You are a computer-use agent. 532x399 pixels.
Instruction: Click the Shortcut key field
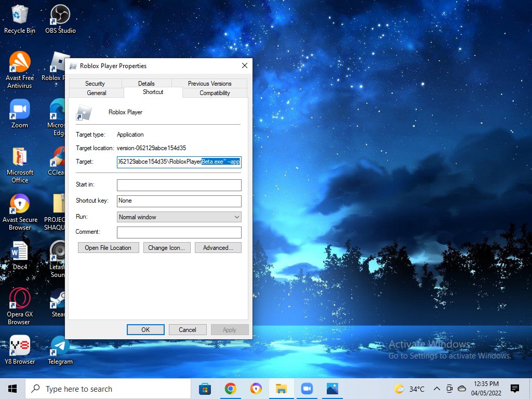[179, 201]
